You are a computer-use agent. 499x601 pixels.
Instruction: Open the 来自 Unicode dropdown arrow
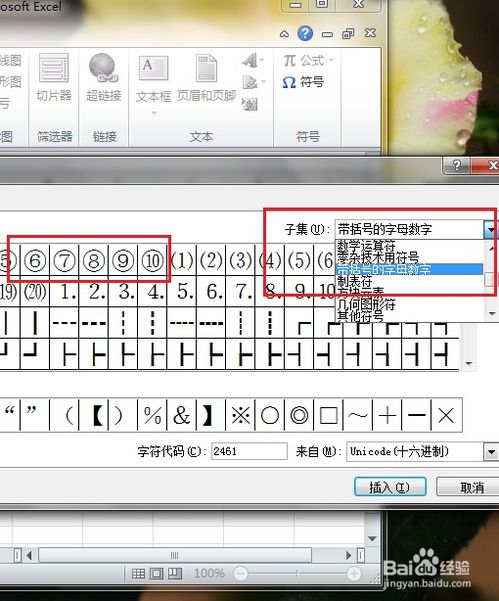tap(491, 452)
